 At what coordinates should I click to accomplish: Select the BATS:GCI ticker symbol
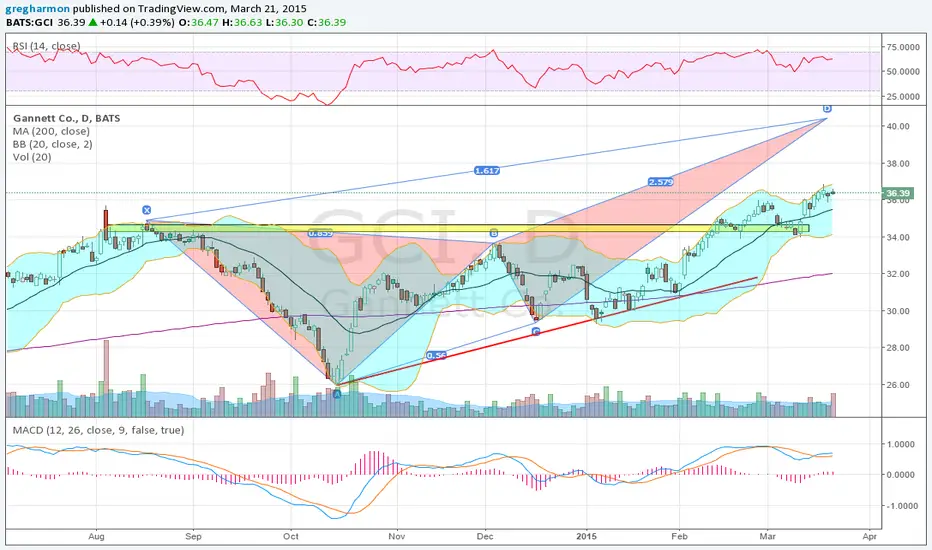coord(30,23)
